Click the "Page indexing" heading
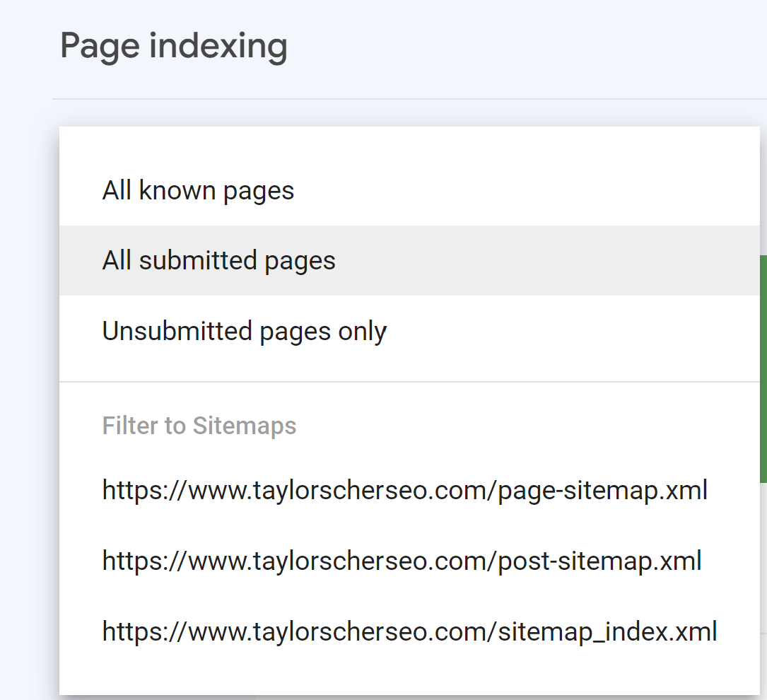The width and height of the screenshot is (767, 700). coord(173,46)
